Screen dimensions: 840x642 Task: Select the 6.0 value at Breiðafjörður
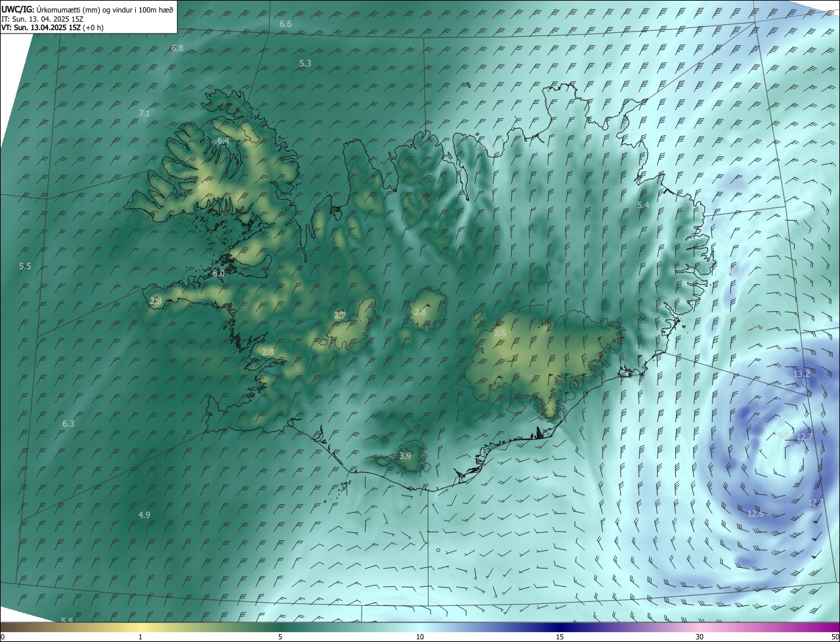click(x=219, y=273)
